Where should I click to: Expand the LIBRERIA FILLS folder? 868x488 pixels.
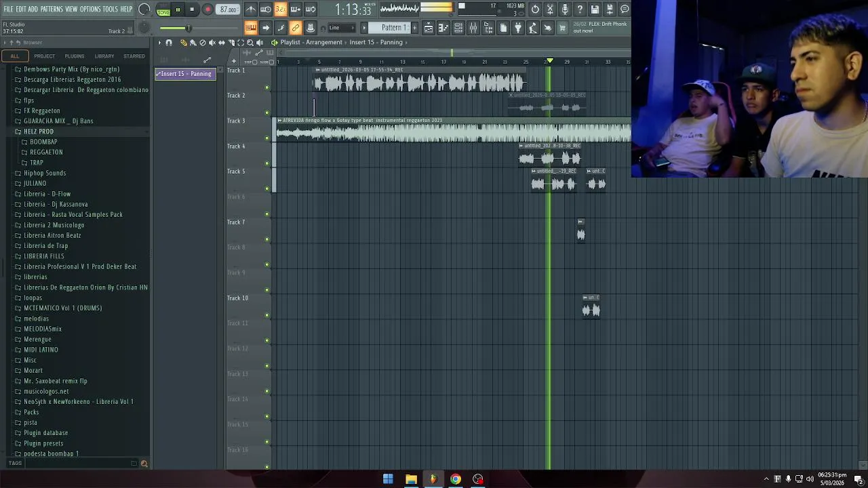pos(44,256)
